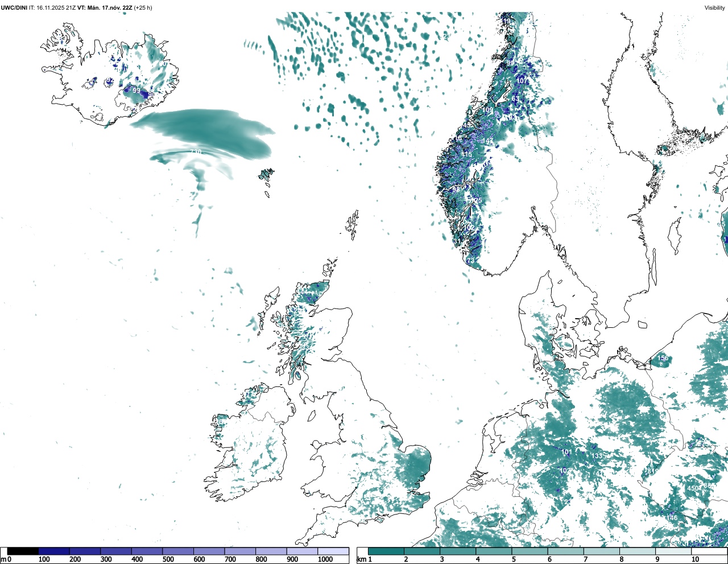Screen dimensions: 728x564
Task: Click the "109" visibility value over Norway
Action: coord(488,110)
